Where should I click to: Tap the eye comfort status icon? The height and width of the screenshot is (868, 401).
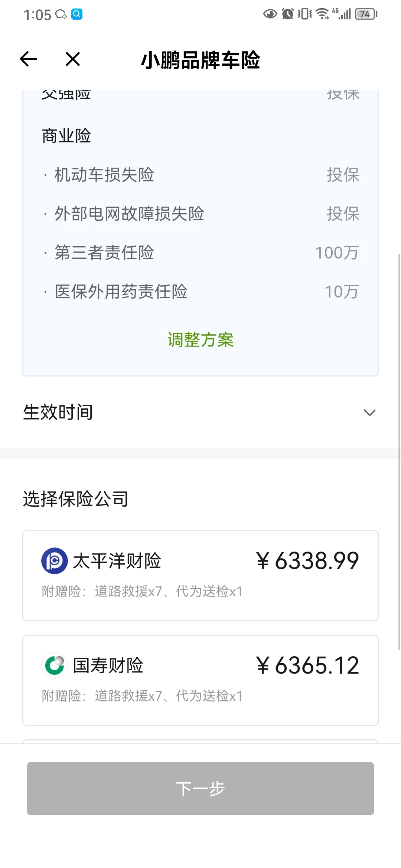[270, 14]
